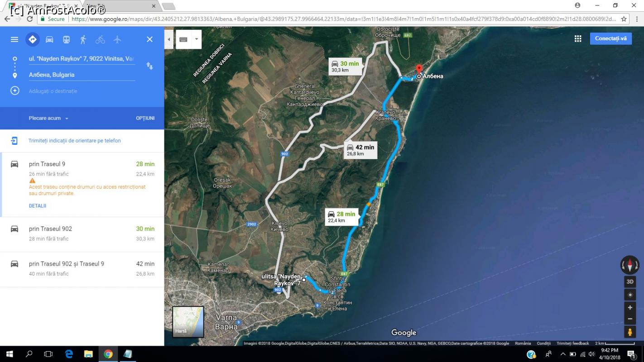Click the Chrome address bar URL
The image size is (644, 362).
tap(344, 19)
